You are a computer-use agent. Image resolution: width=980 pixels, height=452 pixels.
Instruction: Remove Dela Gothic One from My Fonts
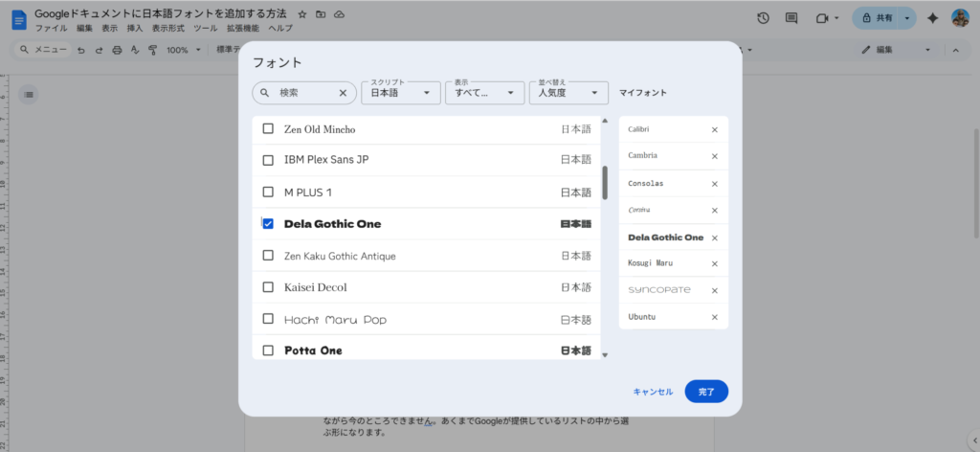pyautogui.click(x=714, y=237)
